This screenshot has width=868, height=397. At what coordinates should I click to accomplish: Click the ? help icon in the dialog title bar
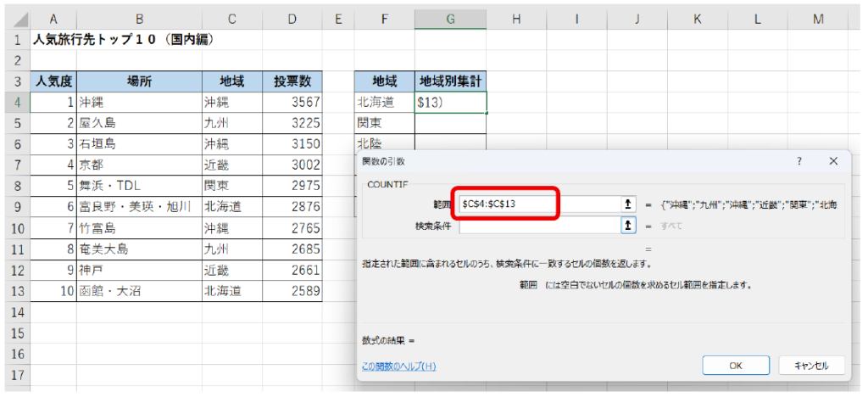[798, 160]
